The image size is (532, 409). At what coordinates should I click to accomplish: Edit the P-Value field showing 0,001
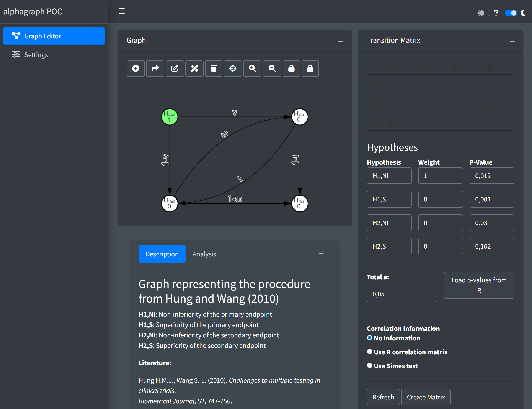(x=492, y=199)
